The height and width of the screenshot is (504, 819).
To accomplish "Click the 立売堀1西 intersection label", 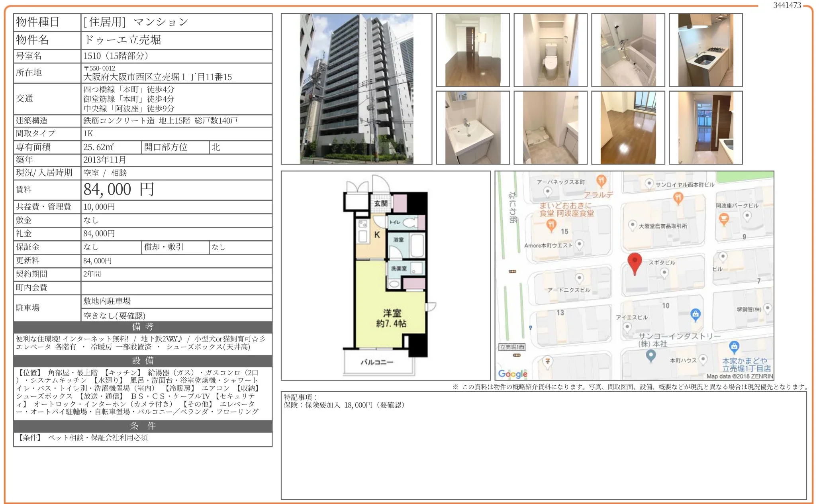I will [x=512, y=347].
